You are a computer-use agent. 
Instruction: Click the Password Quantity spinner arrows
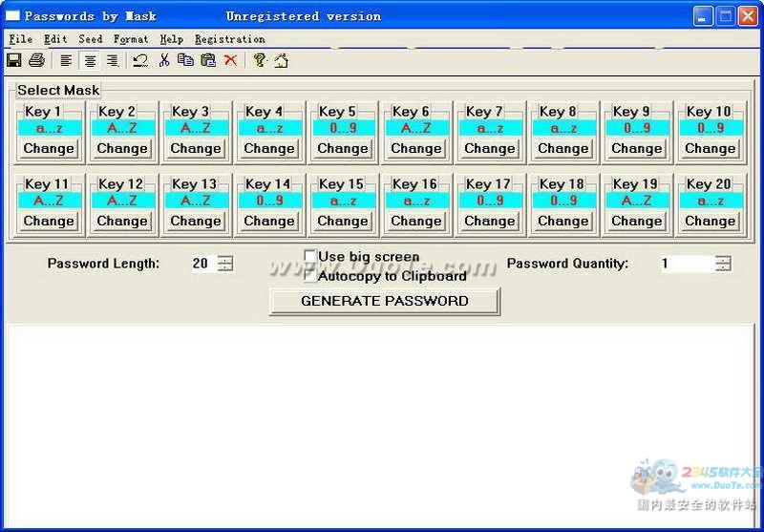[x=724, y=264]
